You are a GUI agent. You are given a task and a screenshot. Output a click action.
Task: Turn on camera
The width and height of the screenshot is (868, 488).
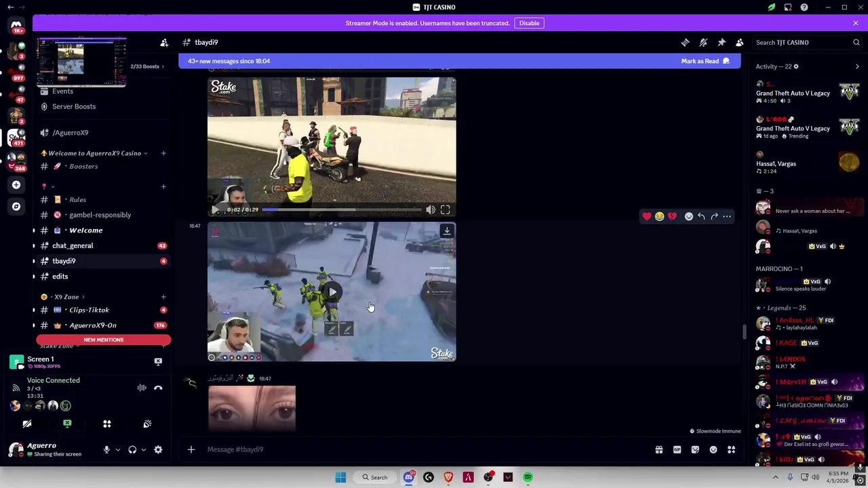[27, 424]
